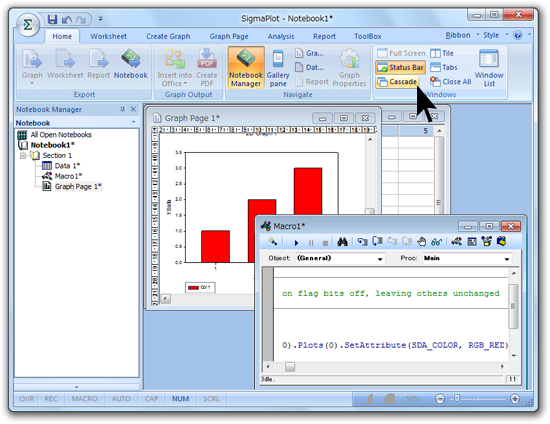Screen dimensions: 550x424
Task: Save the notebook with the floppy disk icon
Action: click(x=52, y=19)
